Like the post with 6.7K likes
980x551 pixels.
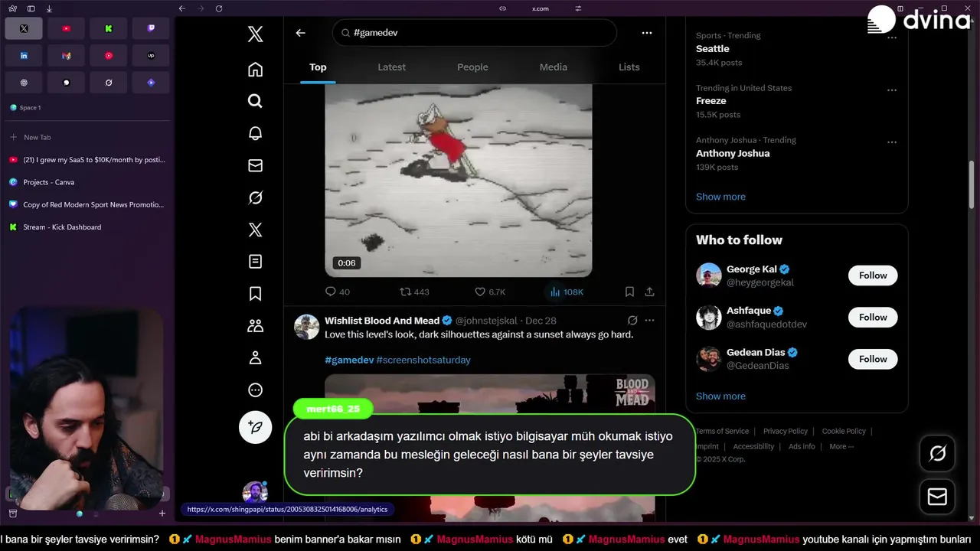tap(490, 292)
